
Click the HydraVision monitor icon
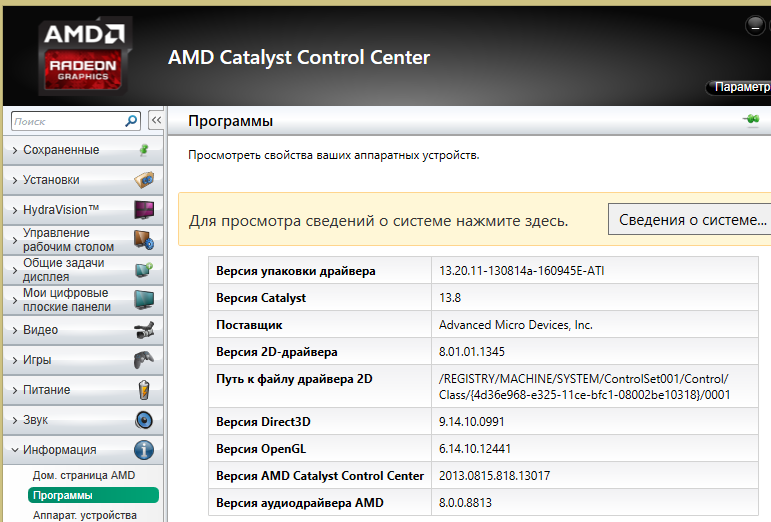(144, 210)
